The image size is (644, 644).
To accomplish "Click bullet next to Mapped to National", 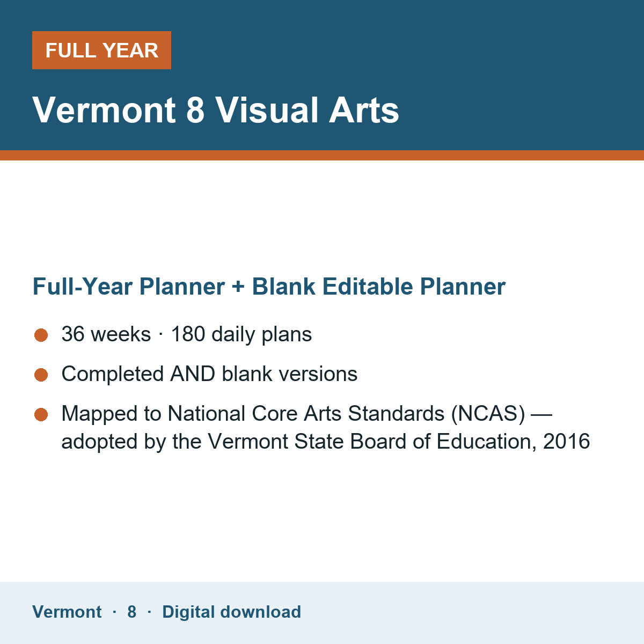I will (x=41, y=415).
